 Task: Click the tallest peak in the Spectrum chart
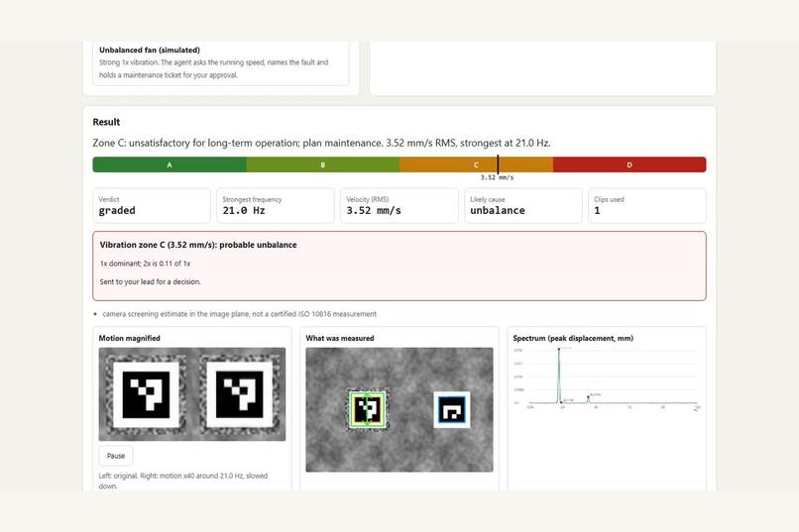[559, 351]
